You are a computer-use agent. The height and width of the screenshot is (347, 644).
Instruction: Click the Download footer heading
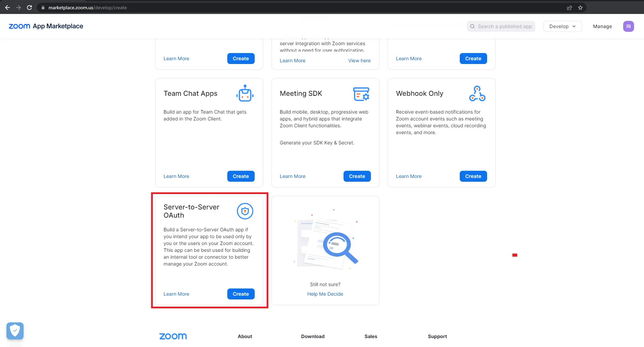(313, 336)
